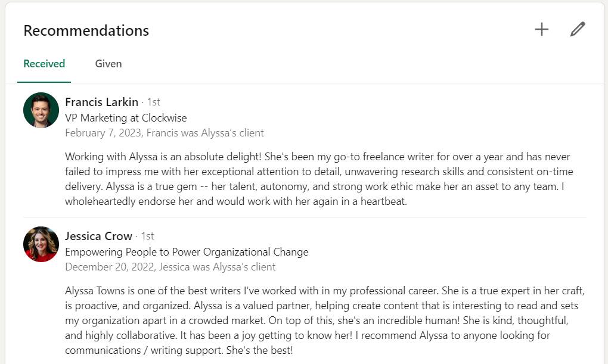Image resolution: width=608 pixels, height=364 pixels.
Task: Open Francis Larkin's profile photo
Action: tap(41, 110)
